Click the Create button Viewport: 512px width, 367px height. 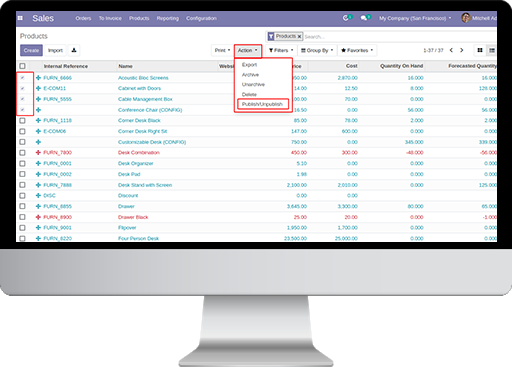(31, 50)
